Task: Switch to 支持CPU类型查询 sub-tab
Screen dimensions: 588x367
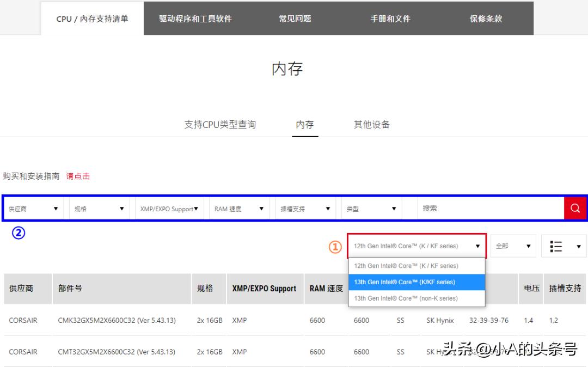Action: pyautogui.click(x=220, y=124)
